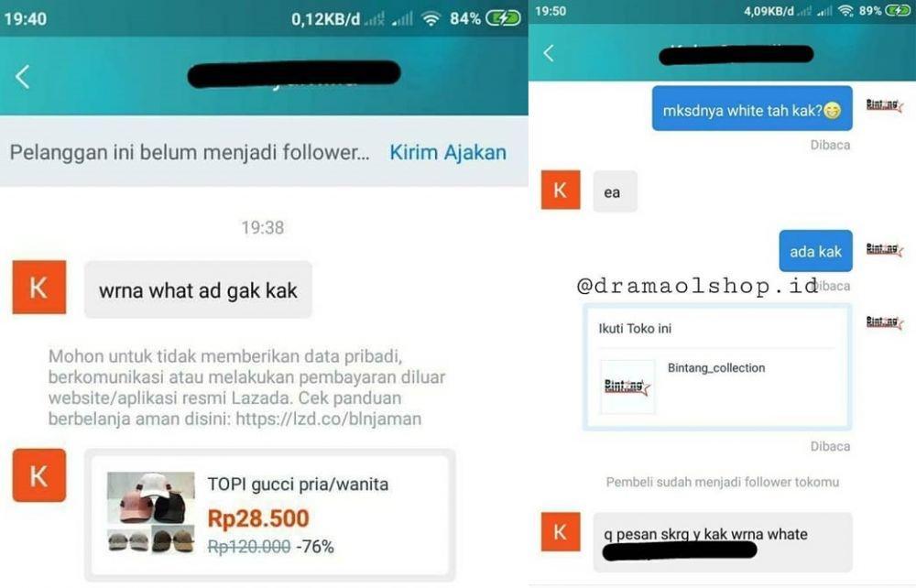
Task: Tap the hat product thumbnail image
Action: point(151,513)
